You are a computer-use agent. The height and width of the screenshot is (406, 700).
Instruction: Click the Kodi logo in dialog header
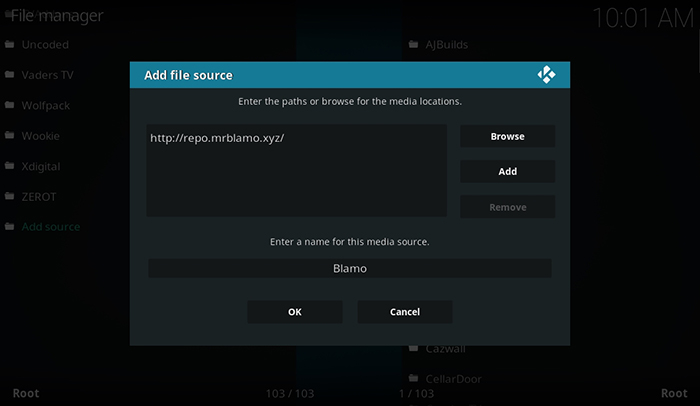click(546, 75)
